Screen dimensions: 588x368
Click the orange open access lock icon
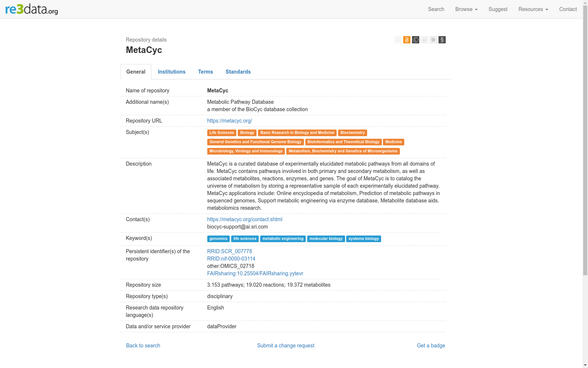[406, 40]
